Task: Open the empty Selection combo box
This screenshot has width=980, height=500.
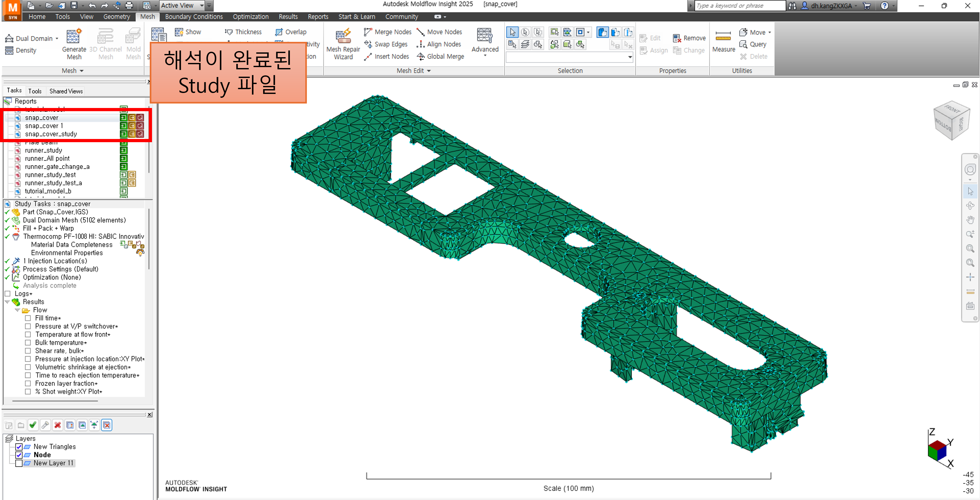Action: coord(569,57)
